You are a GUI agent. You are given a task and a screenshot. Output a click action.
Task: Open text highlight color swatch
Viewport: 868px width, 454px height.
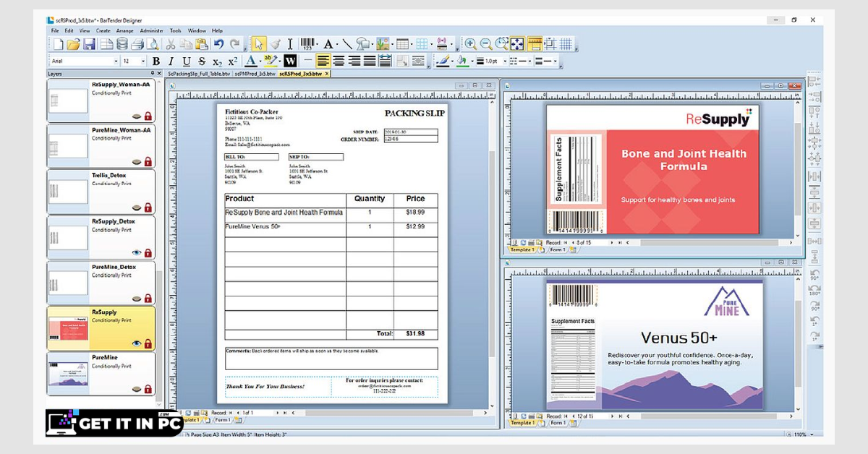coord(271,61)
